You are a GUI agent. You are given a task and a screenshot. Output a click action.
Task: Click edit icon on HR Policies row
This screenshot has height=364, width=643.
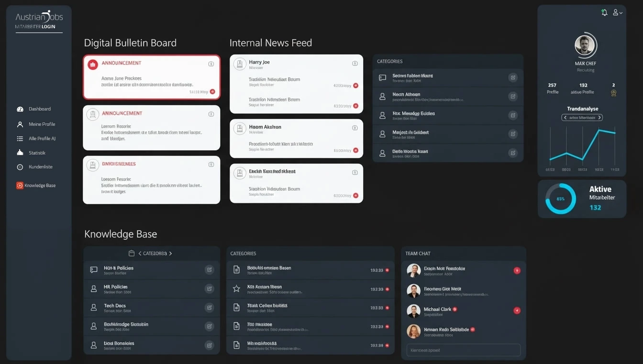(209, 288)
